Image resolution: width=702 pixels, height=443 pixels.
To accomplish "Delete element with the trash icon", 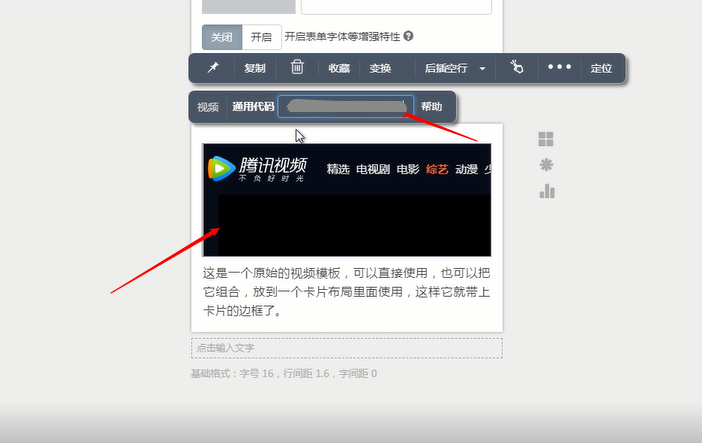I will click(x=297, y=67).
